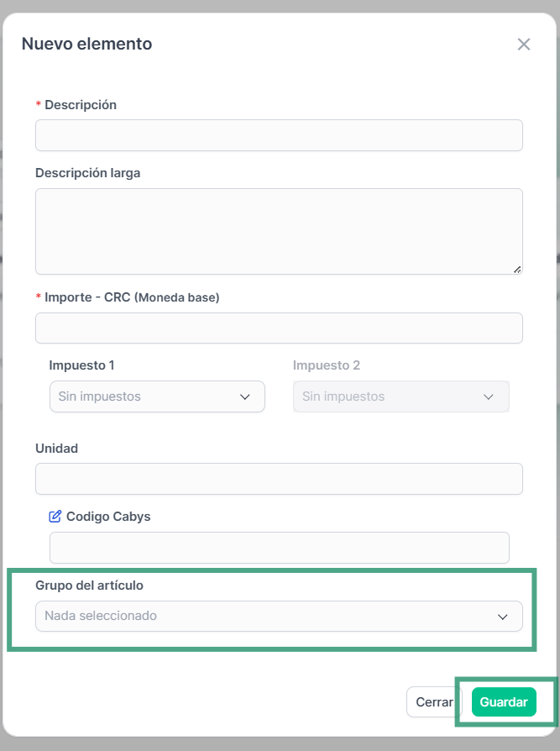Click the edit icon beside Codigo Cabys
This screenshot has width=560, height=751.
tap(55, 517)
